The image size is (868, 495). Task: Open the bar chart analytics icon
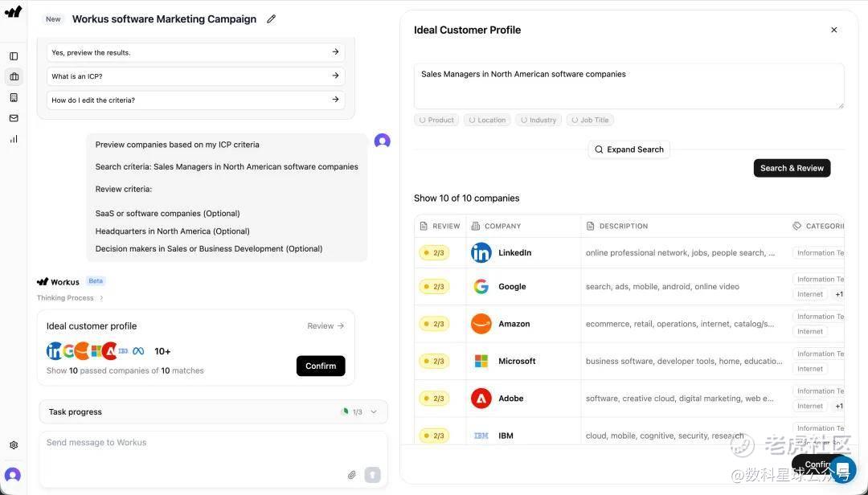click(14, 139)
